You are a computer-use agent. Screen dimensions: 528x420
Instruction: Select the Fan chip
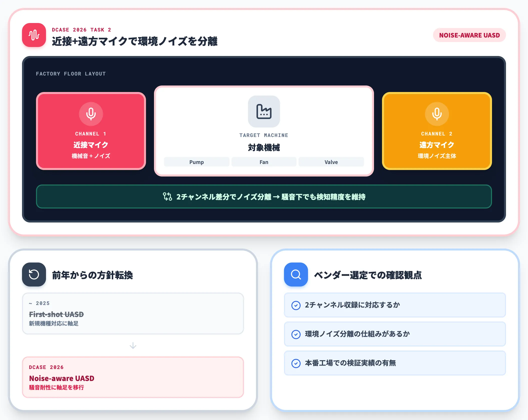click(264, 162)
